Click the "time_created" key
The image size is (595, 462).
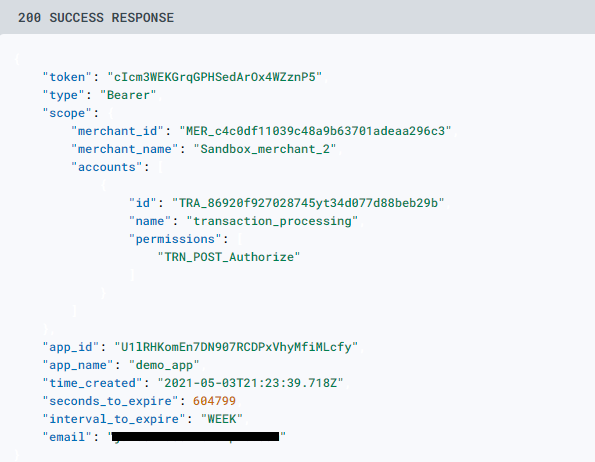pyautogui.click(x=92, y=383)
